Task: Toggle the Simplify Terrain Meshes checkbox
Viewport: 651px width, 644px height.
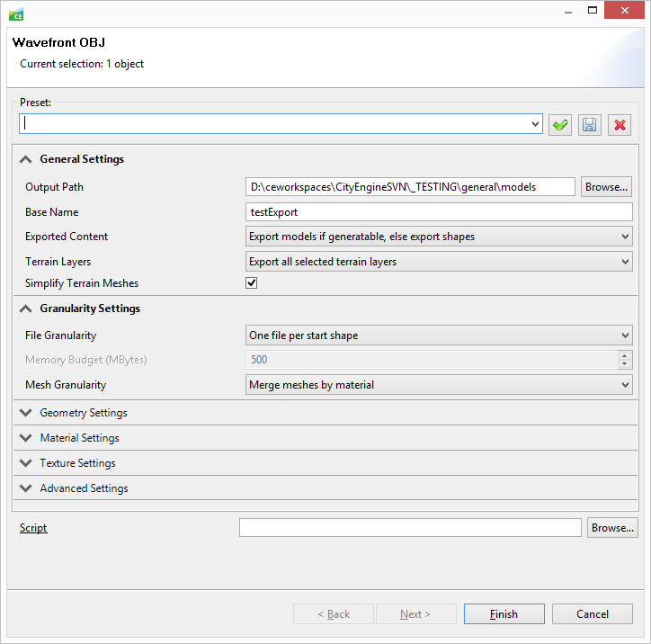Action: (x=252, y=283)
